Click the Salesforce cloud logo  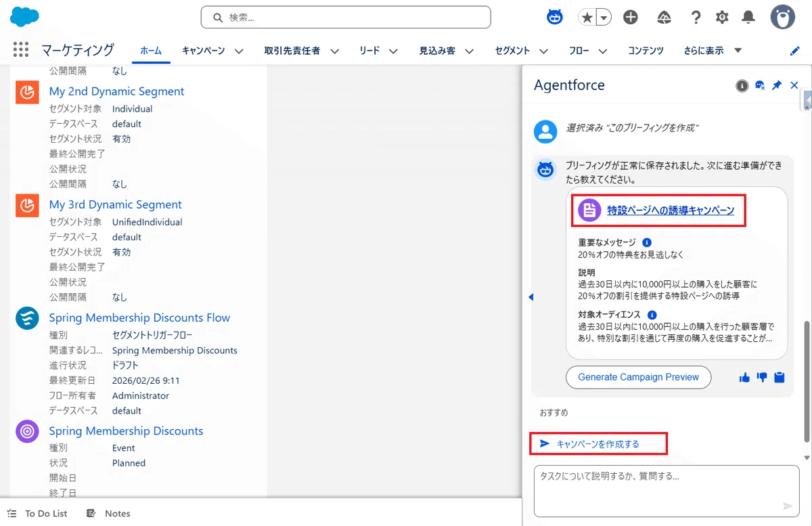pyautogui.click(x=24, y=16)
